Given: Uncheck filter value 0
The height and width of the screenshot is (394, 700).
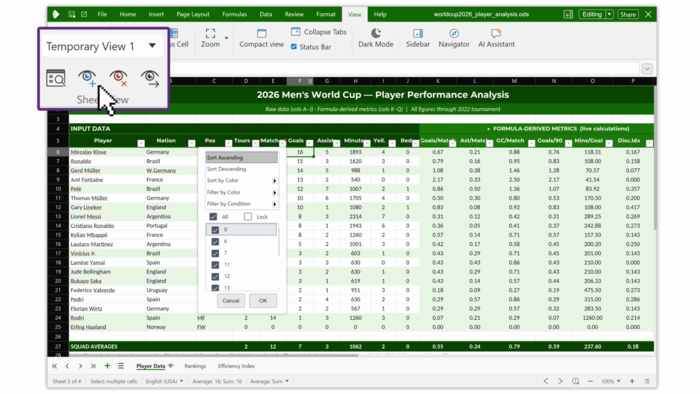Looking at the screenshot, I should [215, 230].
